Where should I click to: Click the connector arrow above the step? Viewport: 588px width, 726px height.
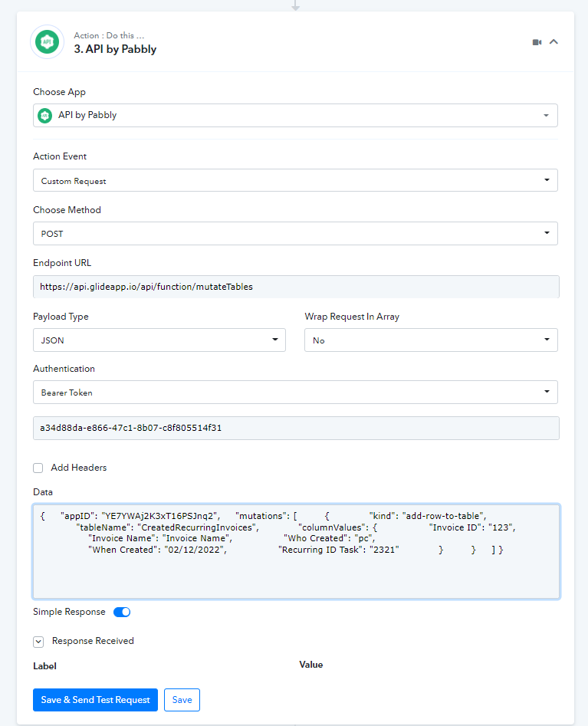[295, 5]
